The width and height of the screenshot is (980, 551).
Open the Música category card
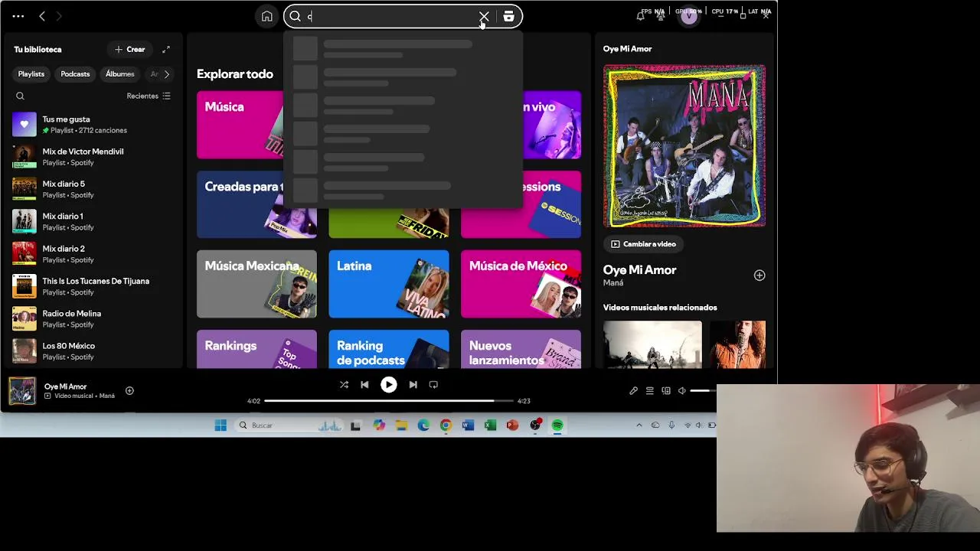(x=240, y=125)
